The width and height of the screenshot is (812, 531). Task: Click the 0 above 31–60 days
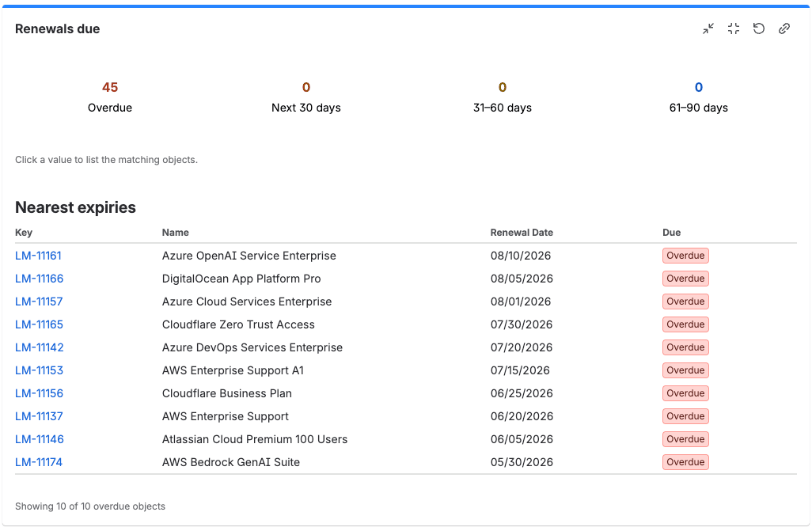(503, 87)
